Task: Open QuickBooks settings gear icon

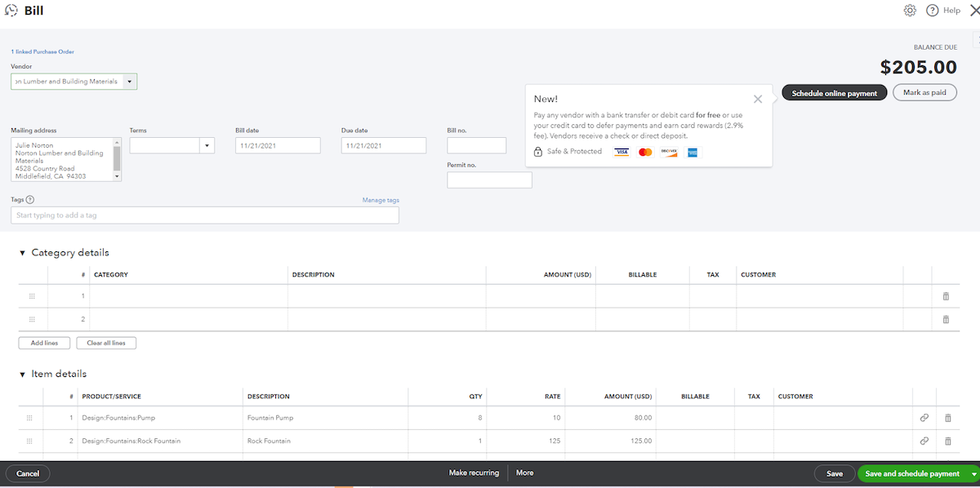Action: [x=910, y=10]
